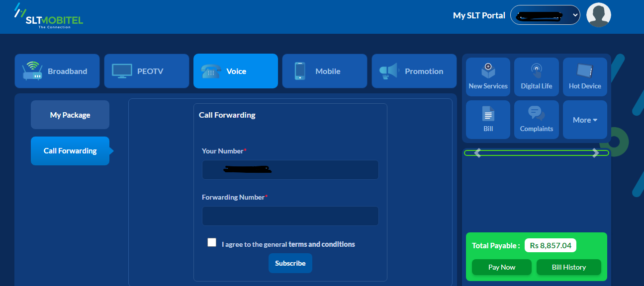The image size is (644, 286).
Task: Click the Total Payable label
Action: 496,245
